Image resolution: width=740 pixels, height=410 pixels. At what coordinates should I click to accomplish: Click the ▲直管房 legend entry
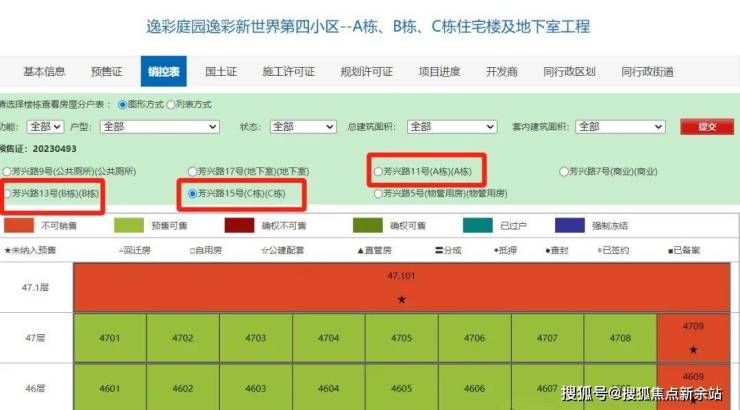tap(374, 250)
